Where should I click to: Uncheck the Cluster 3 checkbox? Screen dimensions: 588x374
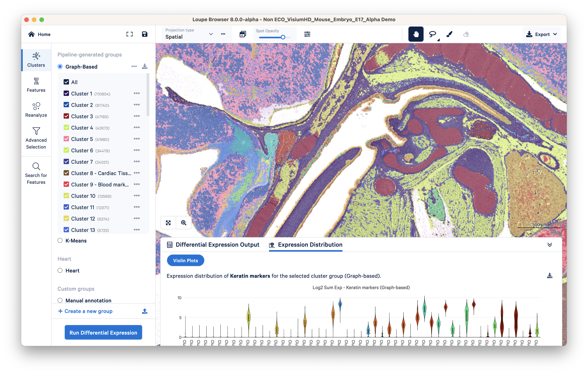(x=66, y=116)
